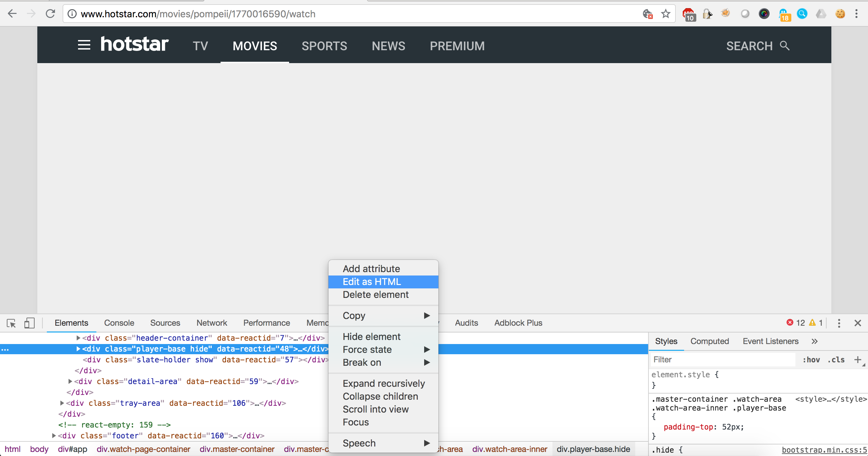Screen dimensions: 868x456
Task: Choose Delete element from context menu
Action: 383,294
